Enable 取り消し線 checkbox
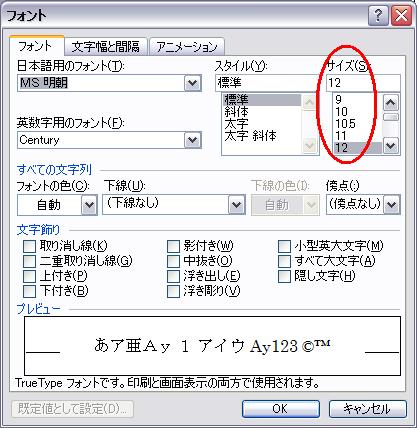 pos(29,247)
